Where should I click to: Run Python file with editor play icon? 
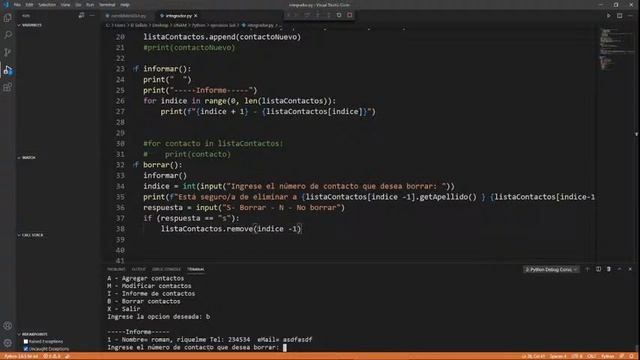tap(609, 16)
